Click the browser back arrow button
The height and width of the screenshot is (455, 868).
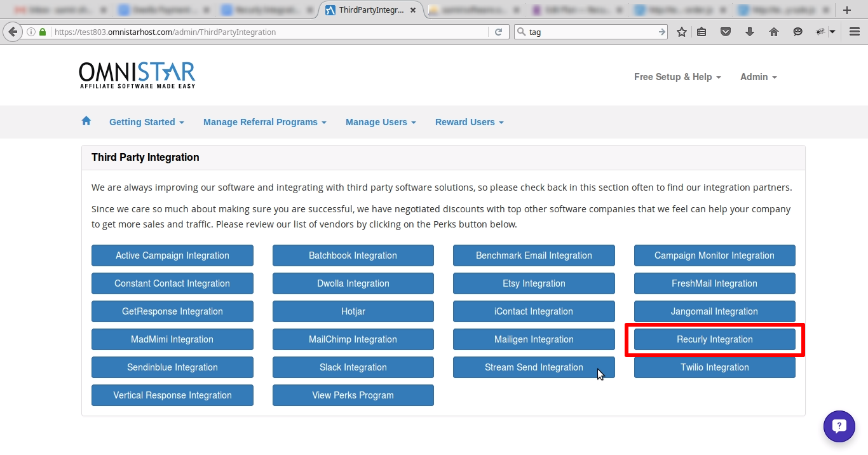(12, 32)
